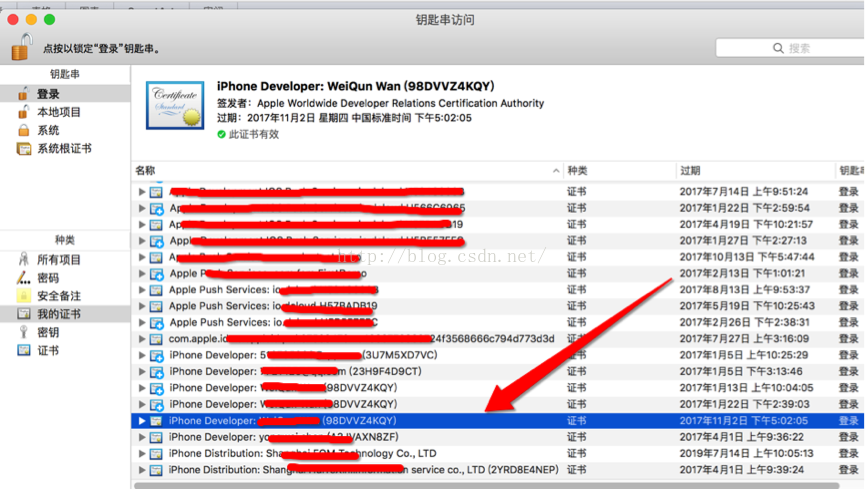Click the 密码 pencil icon
865x490 pixels.
click(23, 278)
